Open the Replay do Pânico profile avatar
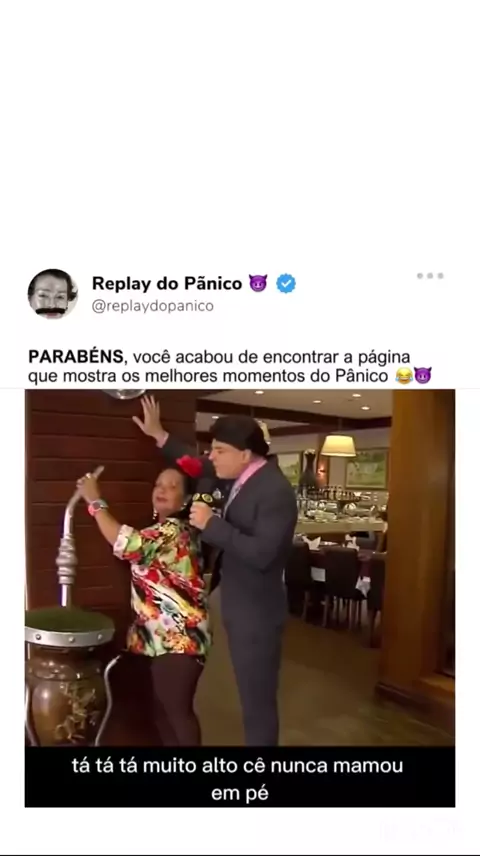 [52, 294]
